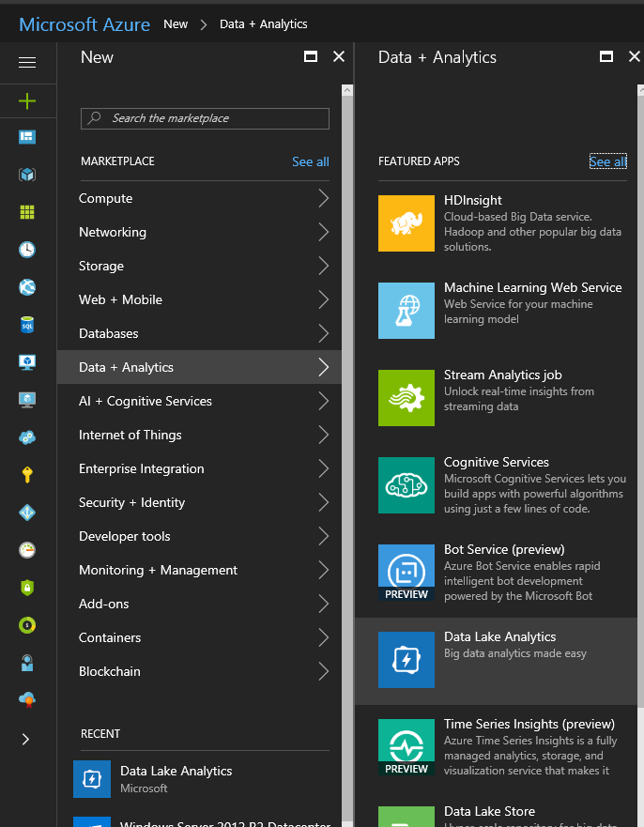Screen dimensions: 644x827
Task: Open the Dashboard icon in sidebar
Action: coord(27,137)
